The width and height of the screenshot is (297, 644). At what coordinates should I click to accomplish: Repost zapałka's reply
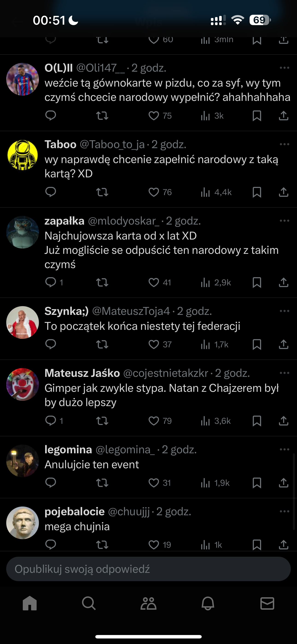[102, 283]
